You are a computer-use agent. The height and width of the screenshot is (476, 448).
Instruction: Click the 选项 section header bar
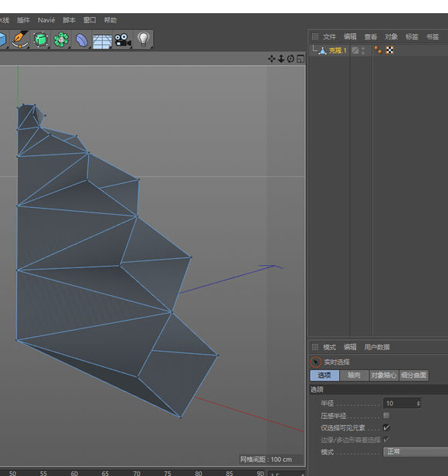[378, 389]
